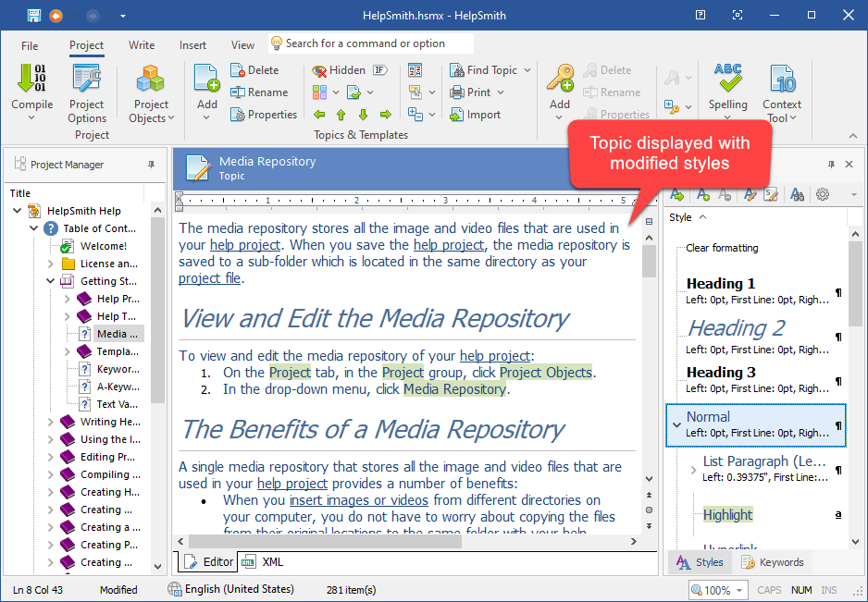
Task: Click the English (United States) language indicator
Action: click(x=230, y=589)
